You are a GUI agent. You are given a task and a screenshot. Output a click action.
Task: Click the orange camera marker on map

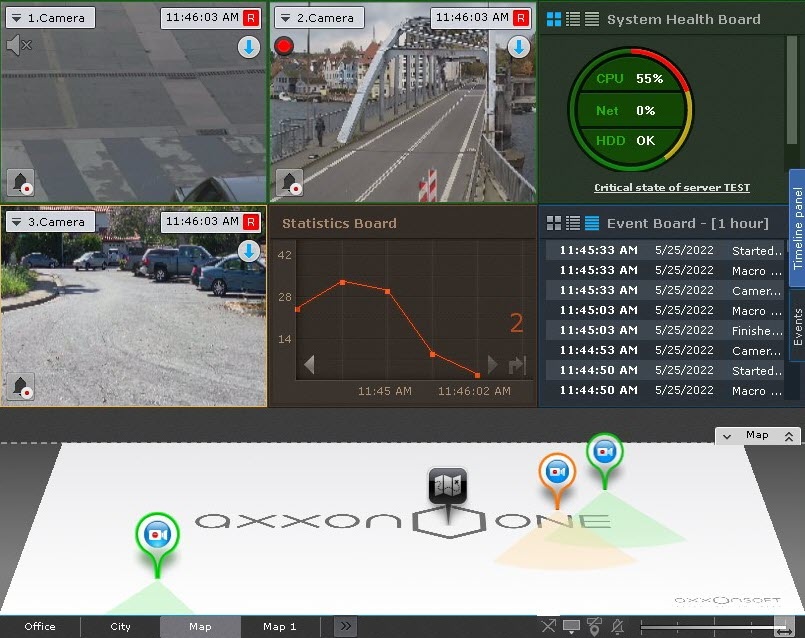tap(557, 472)
